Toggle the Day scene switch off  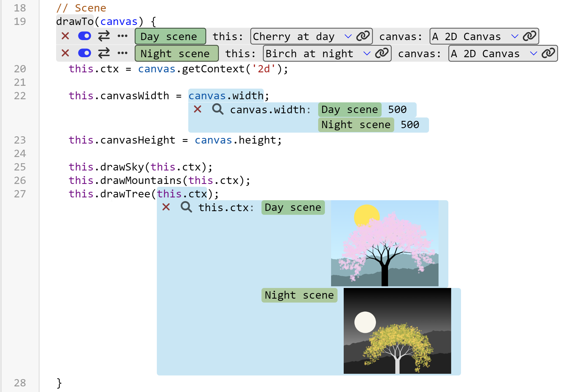click(84, 36)
